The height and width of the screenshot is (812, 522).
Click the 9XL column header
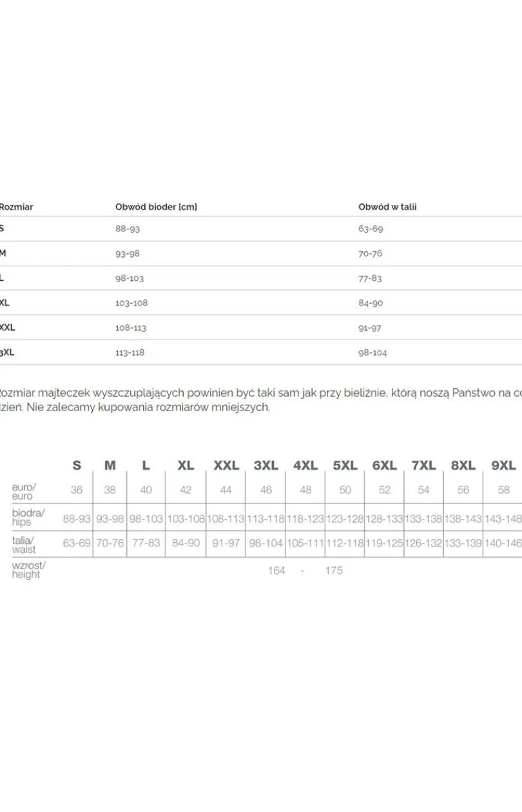click(504, 465)
